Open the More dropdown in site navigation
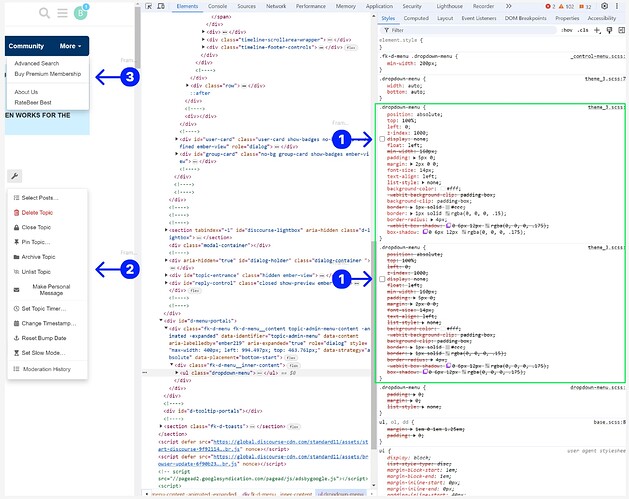629x499 pixels. pos(71,46)
